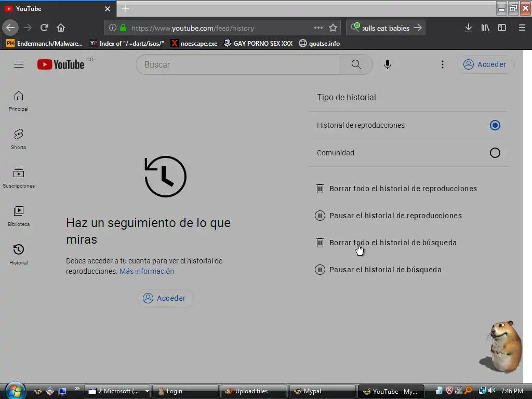Viewport: 532px width, 399px height.
Task: Expand the Microsoft taskbar group dropdown
Action: tap(147, 391)
